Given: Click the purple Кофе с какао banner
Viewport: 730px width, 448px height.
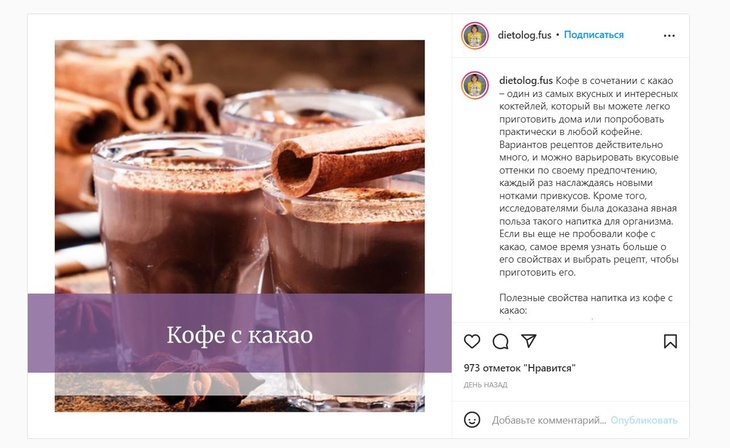Looking at the screenshot, I should (239, 333).
